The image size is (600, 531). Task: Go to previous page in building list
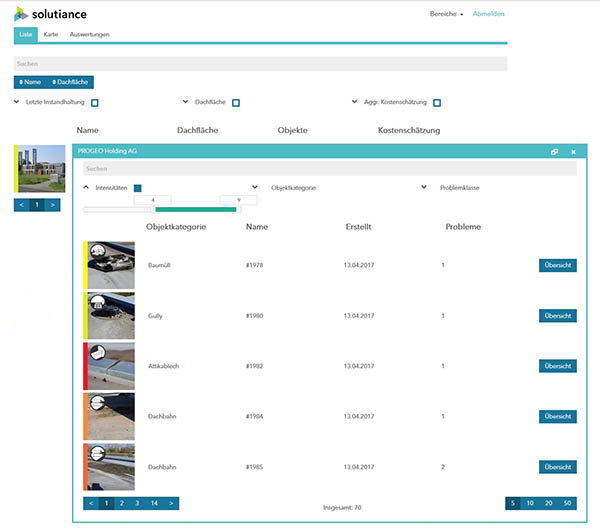click(21, 205)
